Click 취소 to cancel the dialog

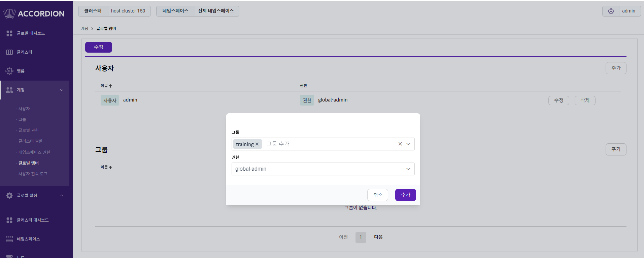pos(378,195)
